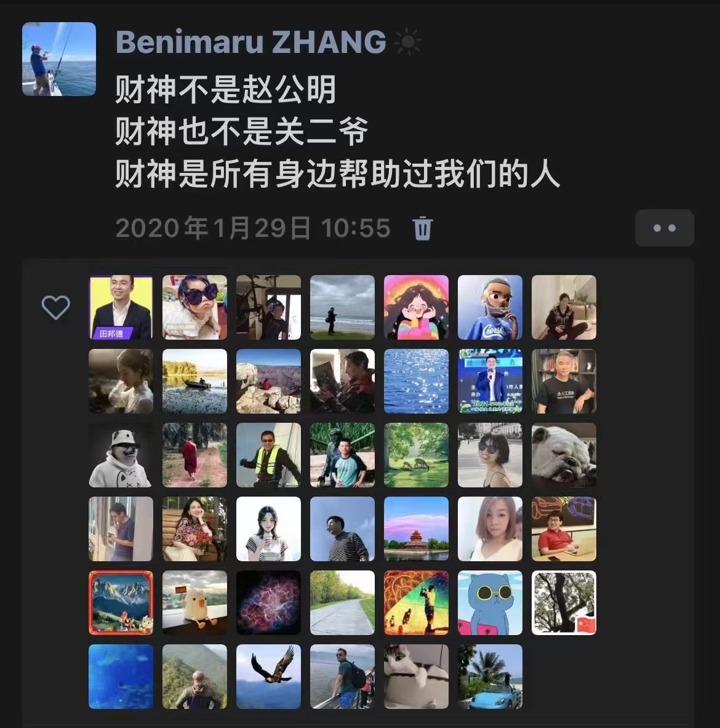Select the monk in red robe avatar
The image size is (720, 728).
click(x=194, y=455)
